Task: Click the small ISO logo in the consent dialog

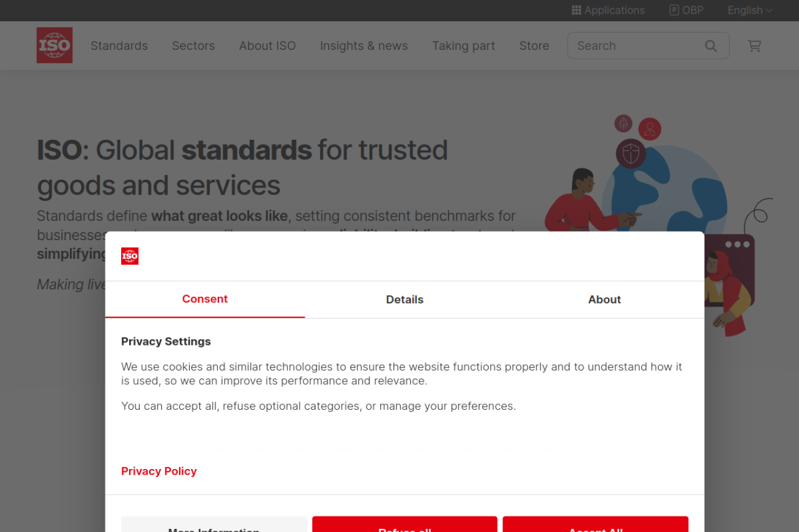Action: coord(130,256)
